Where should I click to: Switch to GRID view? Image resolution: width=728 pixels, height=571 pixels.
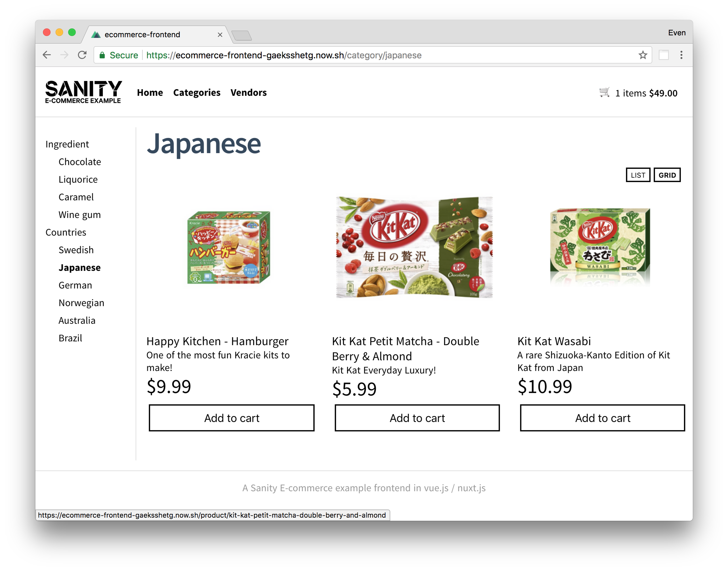[x=667, y=174]
